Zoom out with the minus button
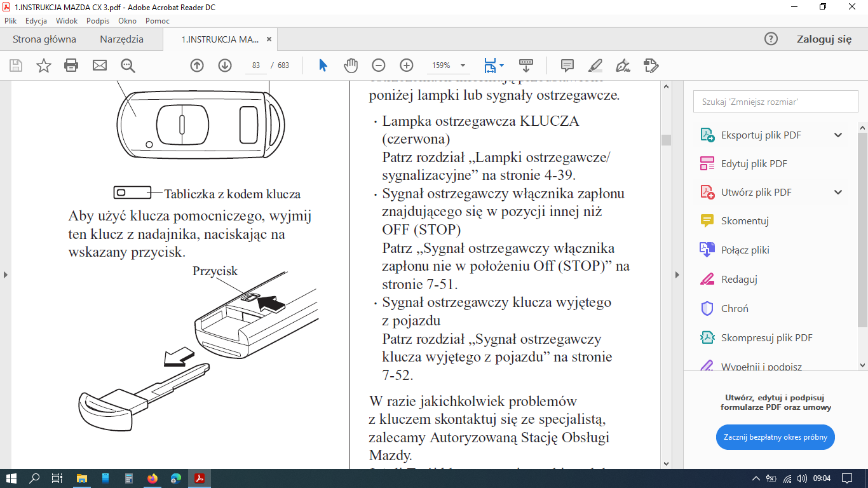The height and width of the screenshot is (488, 868). coord(379,65)
